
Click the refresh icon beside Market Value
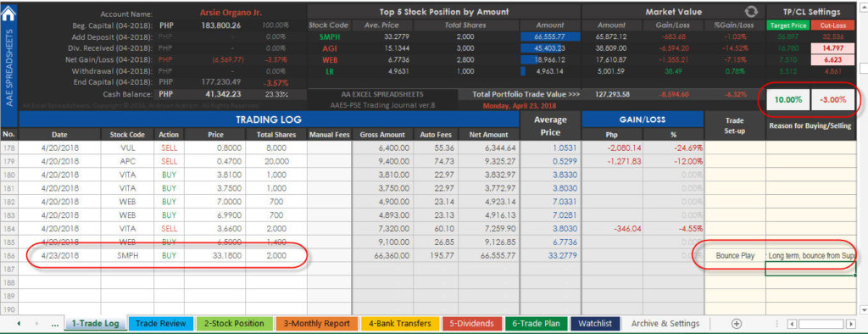pyautogui.click(x=751, y=12)
